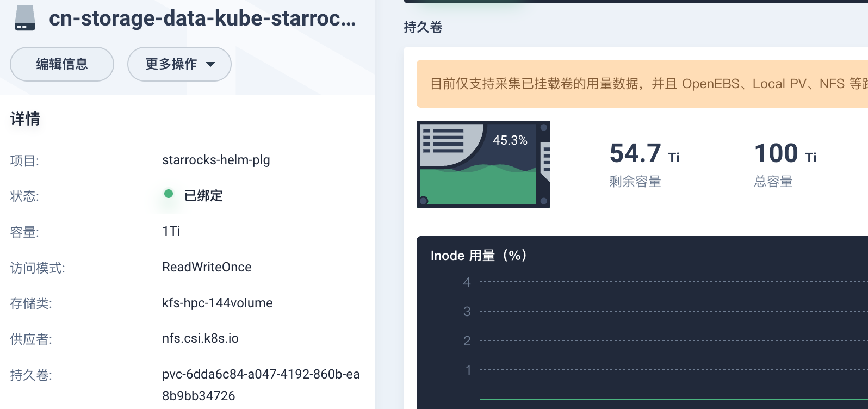Click the 45.3% disk usage graphic
The width and height of the screenshot is (868, 409).
pyautogui.click(x=483, y=164)
